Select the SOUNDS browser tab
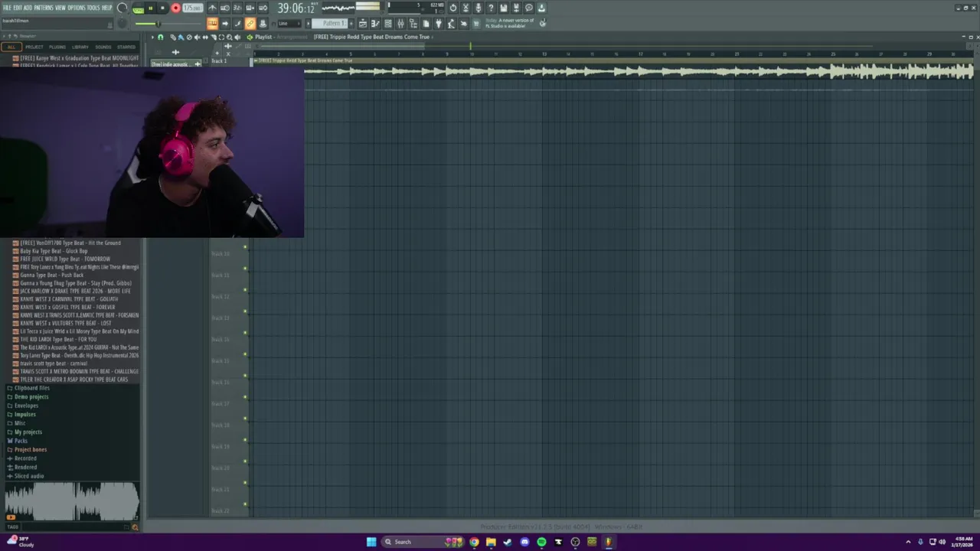 [103, 47]
